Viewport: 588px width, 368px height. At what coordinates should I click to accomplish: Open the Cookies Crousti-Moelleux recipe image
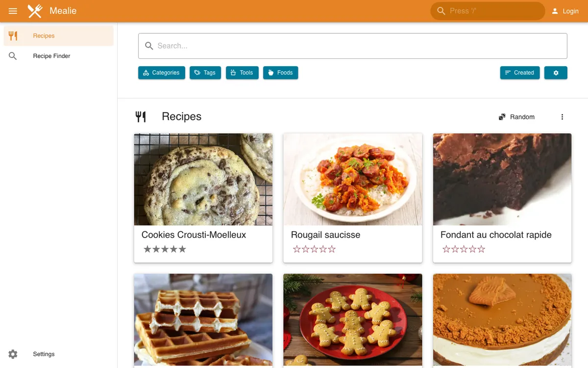pyautogui.click(x=203, y=179)
